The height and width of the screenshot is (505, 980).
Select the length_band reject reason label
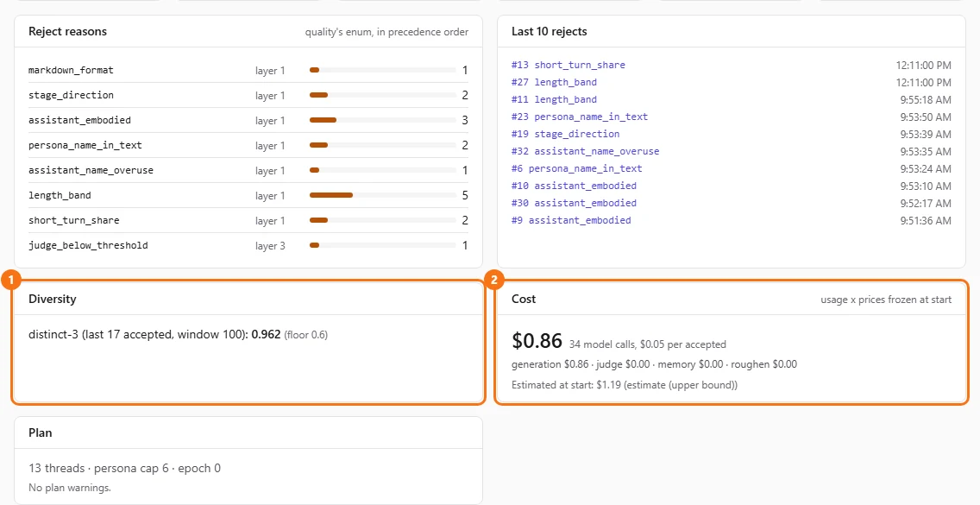point(60,195)
